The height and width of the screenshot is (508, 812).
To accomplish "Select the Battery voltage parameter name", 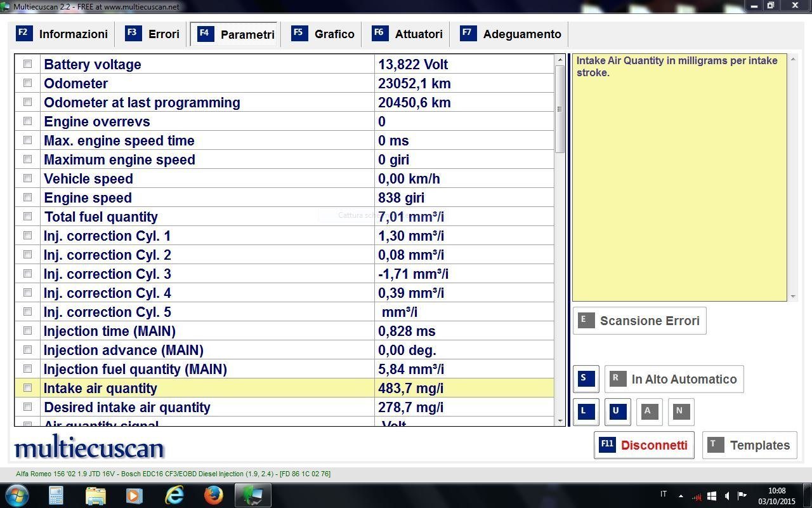I will point(93,64).
